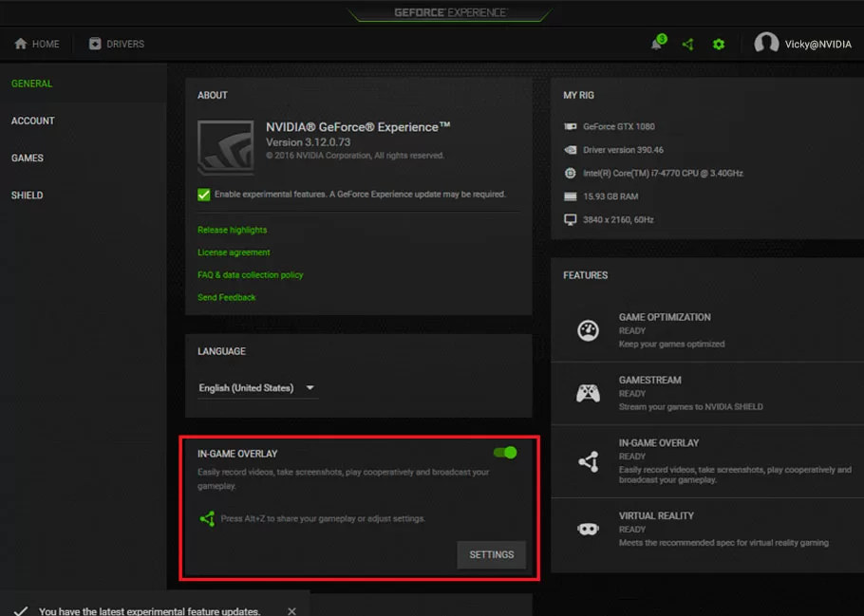Click the Home house icon
864x616 pixels.
20,44
